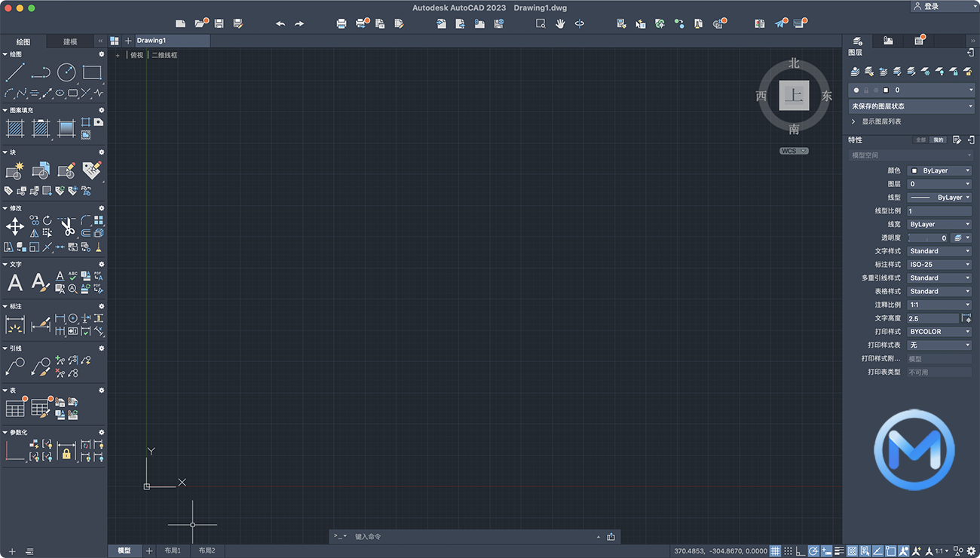The height and width of the screenshot is (558, 980).
Task: Toggle the grid display in status bar
Action: tap(775, 551)
